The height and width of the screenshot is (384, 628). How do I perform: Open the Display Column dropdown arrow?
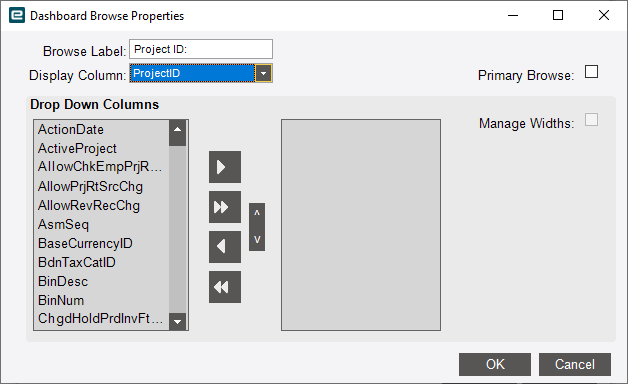264,73
